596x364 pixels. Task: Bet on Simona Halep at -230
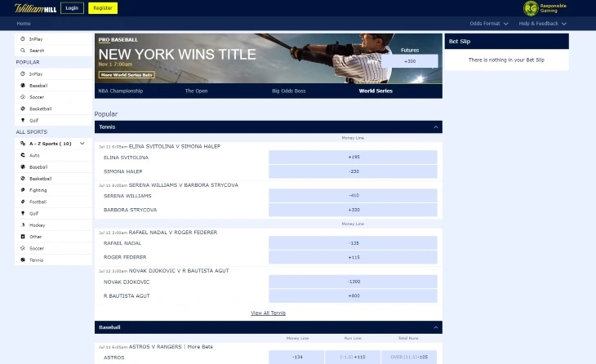(354, 171)
